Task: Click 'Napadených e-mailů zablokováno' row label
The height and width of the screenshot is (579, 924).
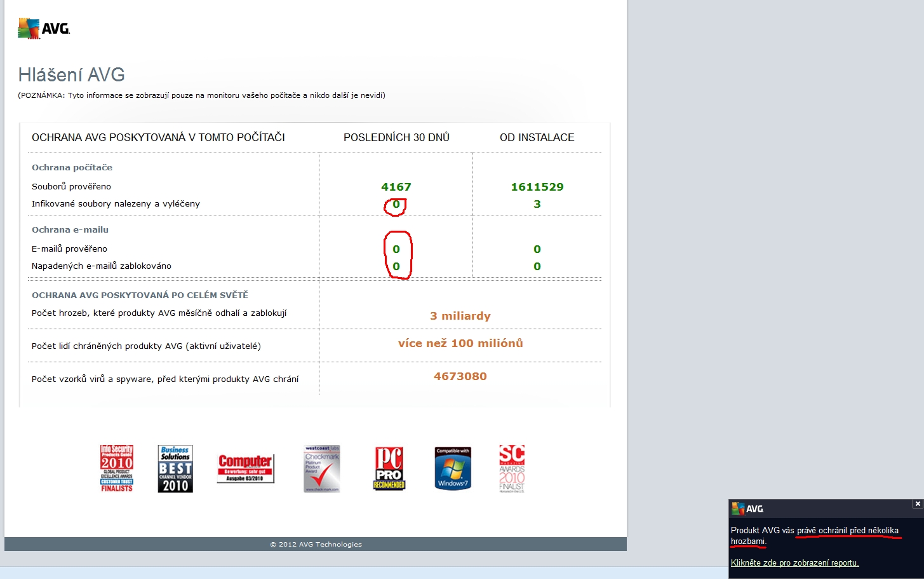Action: coord(102,266)
